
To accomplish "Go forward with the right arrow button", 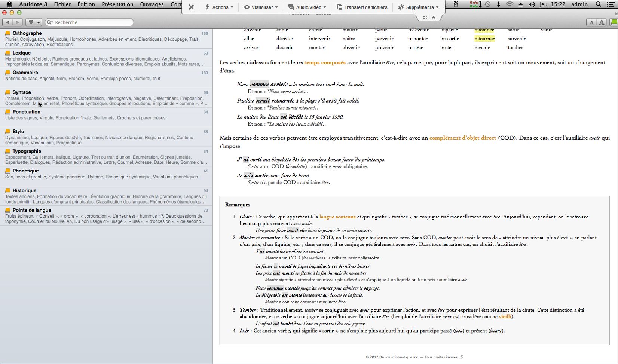I will click(x=18, y=22).
